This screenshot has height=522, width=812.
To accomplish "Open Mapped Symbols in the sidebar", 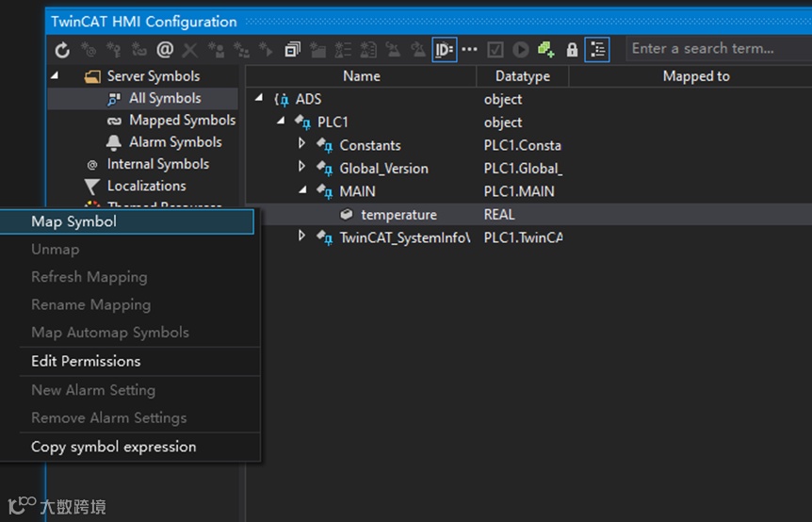I will (183, 121).
